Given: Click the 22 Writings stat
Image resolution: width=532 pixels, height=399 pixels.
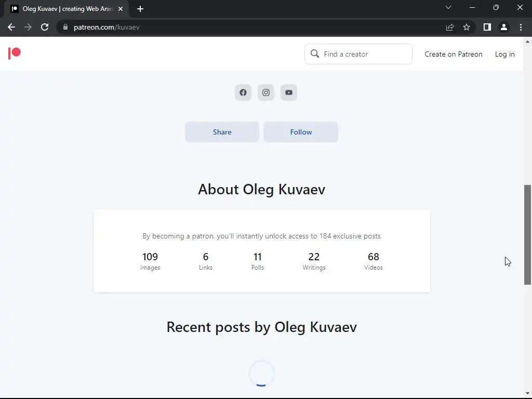Looking at the screenshot, I should tap(314, 261).
